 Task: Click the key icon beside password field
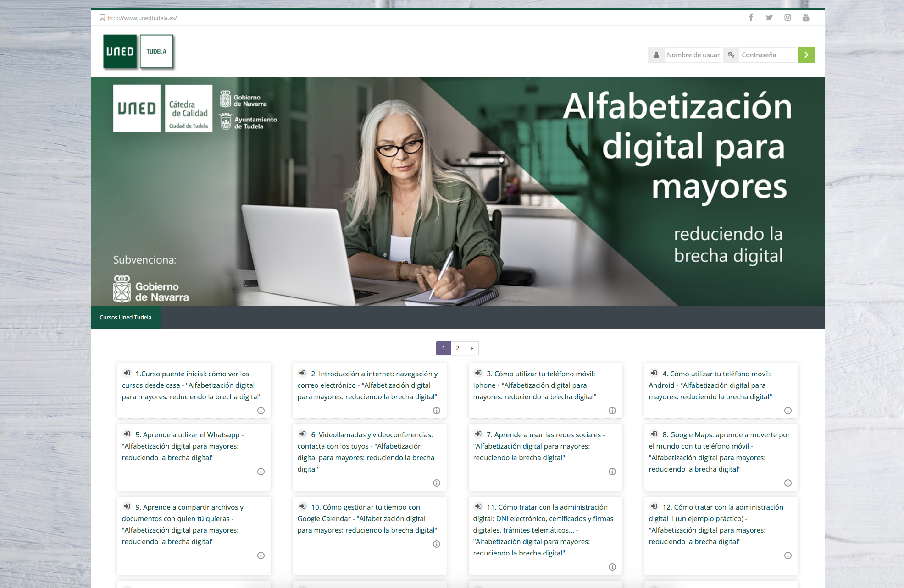pyautogui.click(x=731, y=55)
